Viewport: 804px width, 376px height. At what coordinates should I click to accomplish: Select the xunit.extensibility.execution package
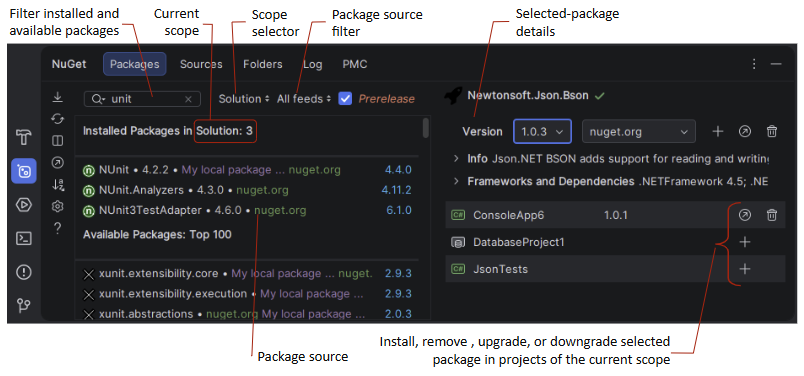pyautogui.click(x=247, y=294)
